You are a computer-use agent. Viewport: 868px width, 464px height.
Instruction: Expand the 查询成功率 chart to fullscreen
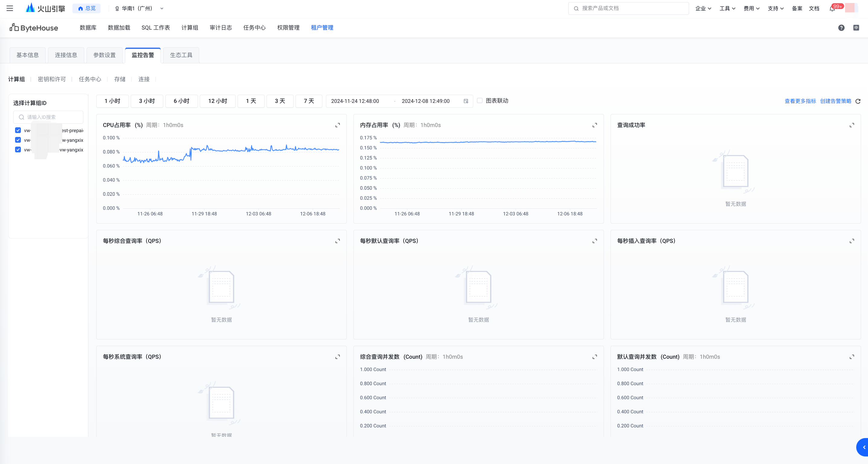(x=851, y=125)
